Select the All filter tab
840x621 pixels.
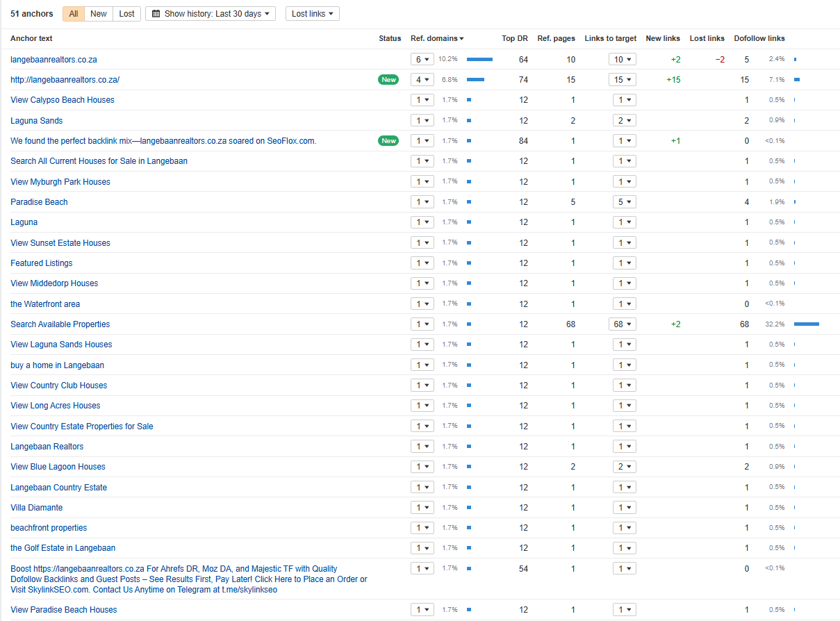pos(74,14)
